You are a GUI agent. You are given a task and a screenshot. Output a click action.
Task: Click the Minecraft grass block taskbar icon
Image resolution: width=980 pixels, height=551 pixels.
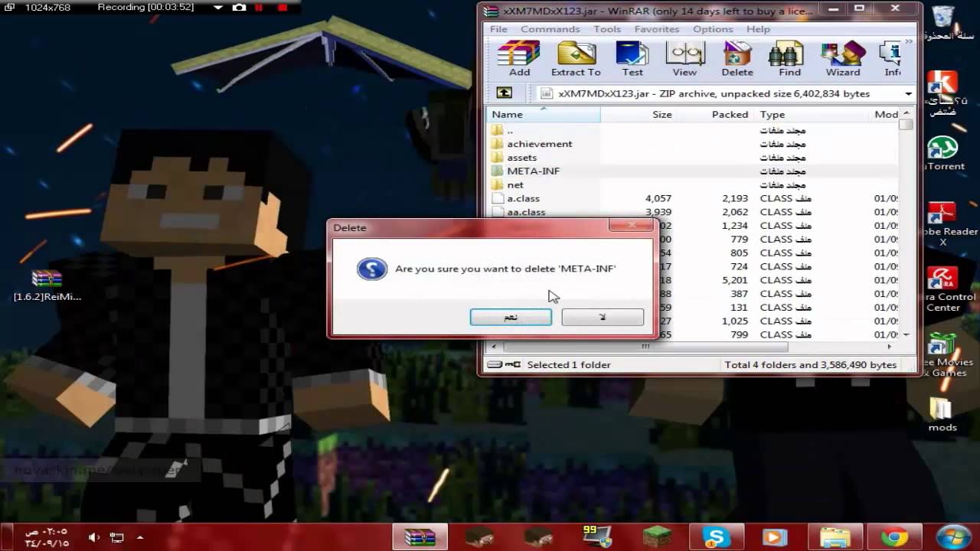657,537
